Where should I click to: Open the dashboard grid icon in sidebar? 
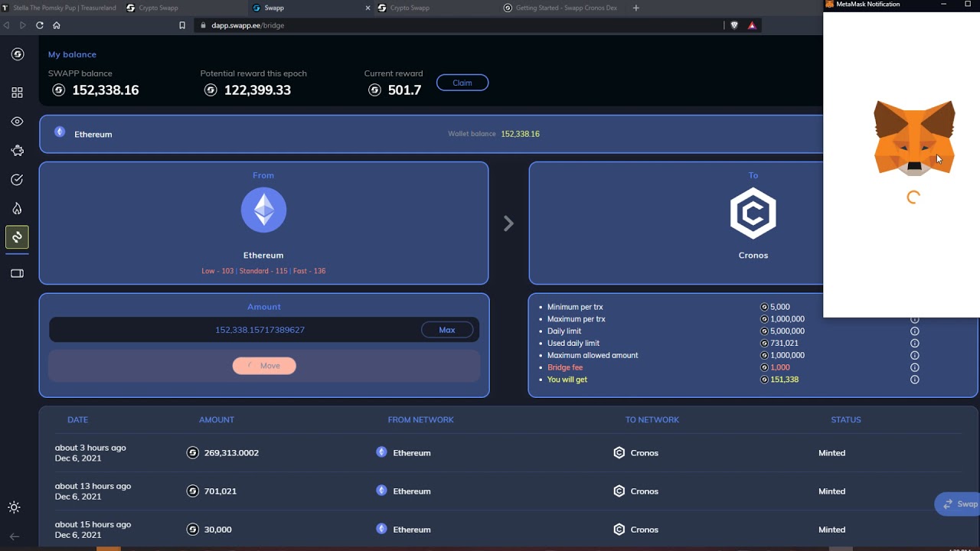pos(17,93)
